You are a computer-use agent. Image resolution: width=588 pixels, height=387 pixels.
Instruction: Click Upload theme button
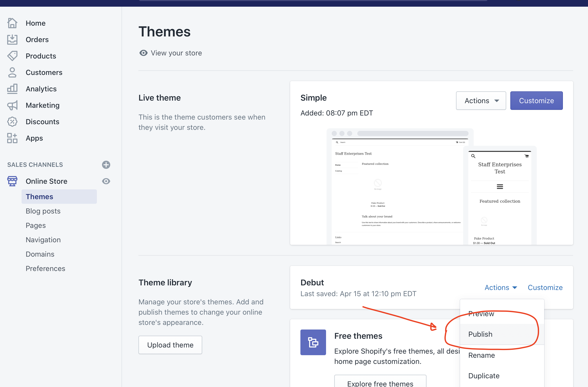pos(170,345)
